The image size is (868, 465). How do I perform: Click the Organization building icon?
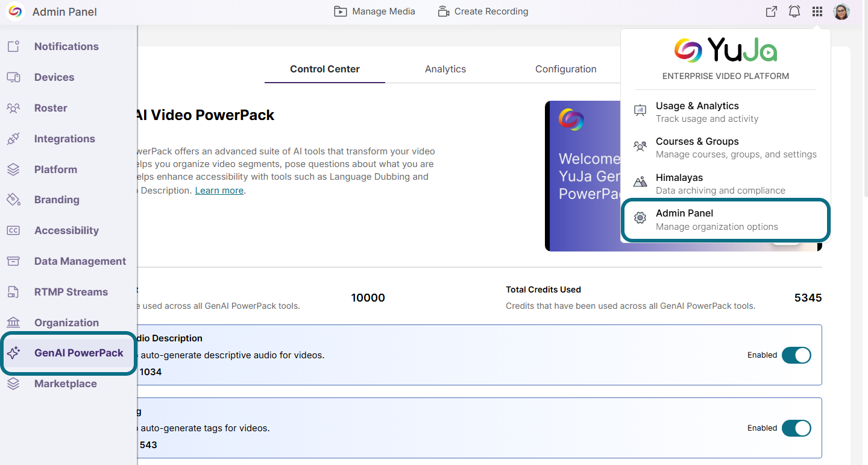[13, 323]
